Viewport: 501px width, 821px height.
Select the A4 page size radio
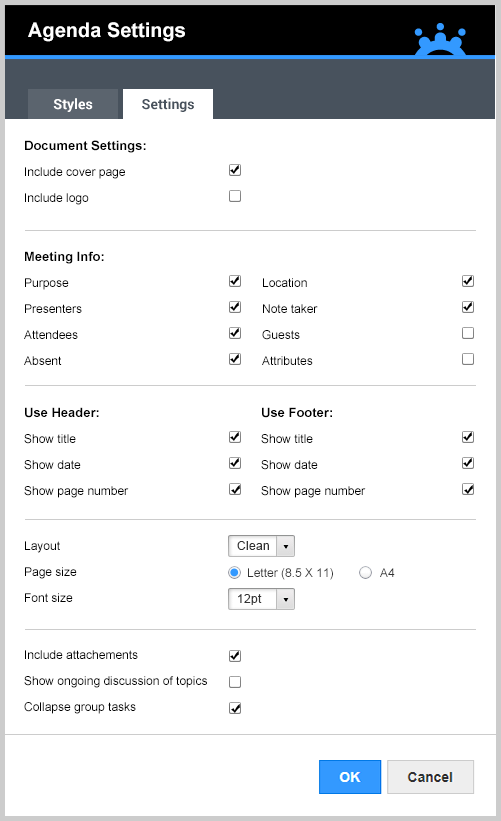tap(365, 573)
